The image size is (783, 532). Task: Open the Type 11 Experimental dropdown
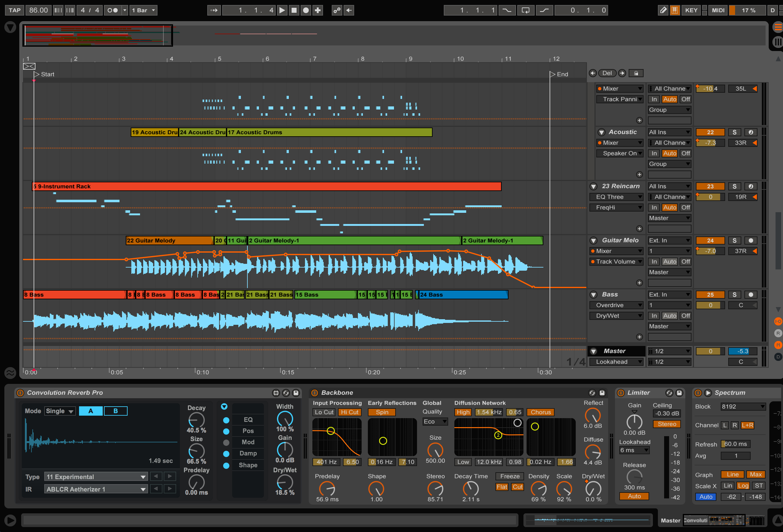[96, 476]
